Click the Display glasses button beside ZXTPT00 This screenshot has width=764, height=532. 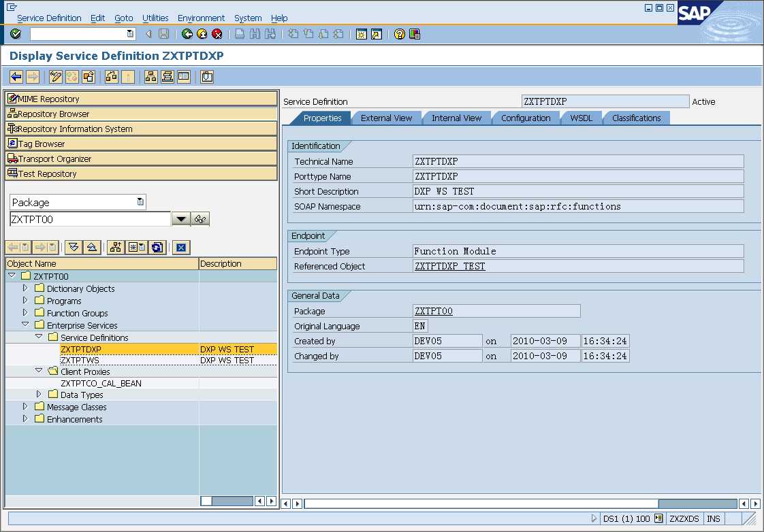(200, 219)
